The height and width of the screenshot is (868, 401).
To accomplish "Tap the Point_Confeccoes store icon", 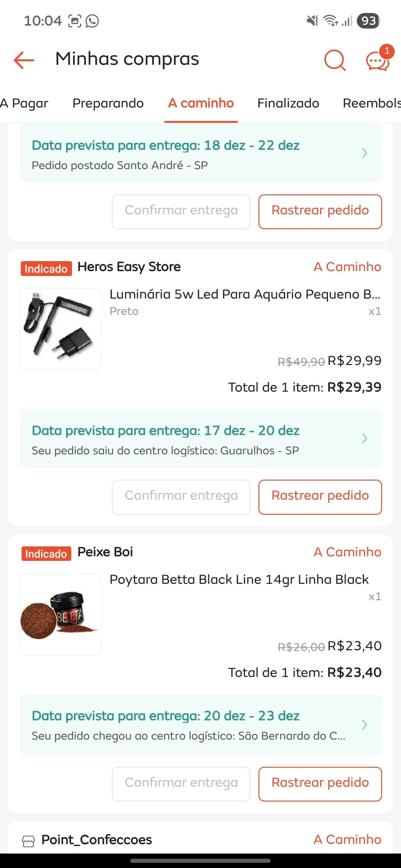I will coord(29,841).
